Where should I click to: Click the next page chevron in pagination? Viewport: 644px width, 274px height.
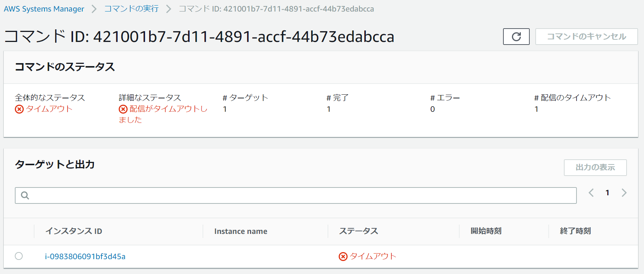tap(624, 193)
